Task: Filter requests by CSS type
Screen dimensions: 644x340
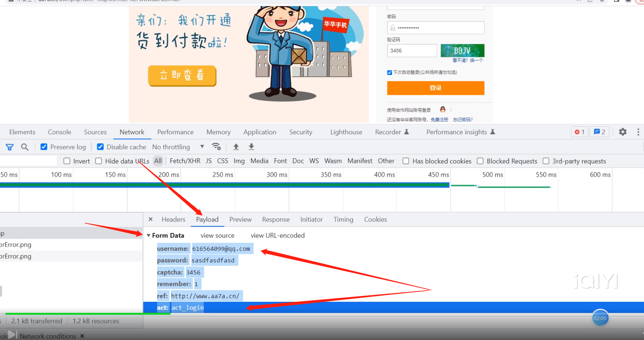Action: (223, 161)
